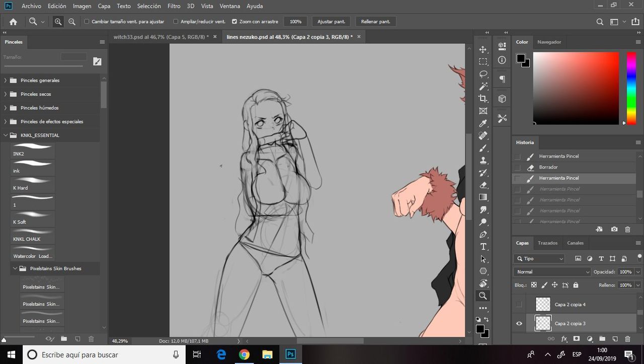Open the Normal blend mode dropdown
This screenshot has width=644, height=364.
[552, 271]
